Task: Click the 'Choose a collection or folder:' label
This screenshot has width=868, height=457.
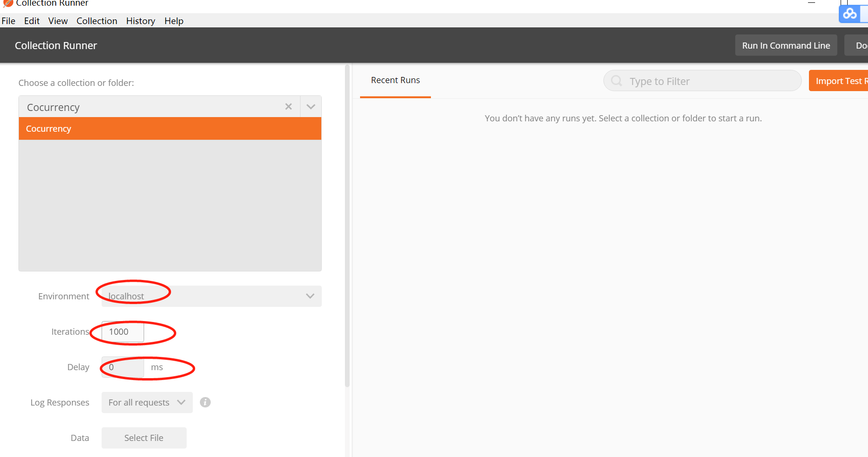Action: (76, 83)
